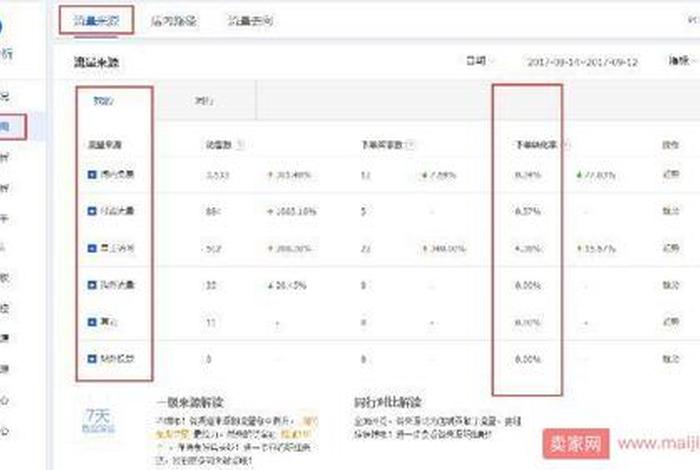Click the 流量来源 column header
Viewport: 700px width, 470px height.
pos(105,145)
